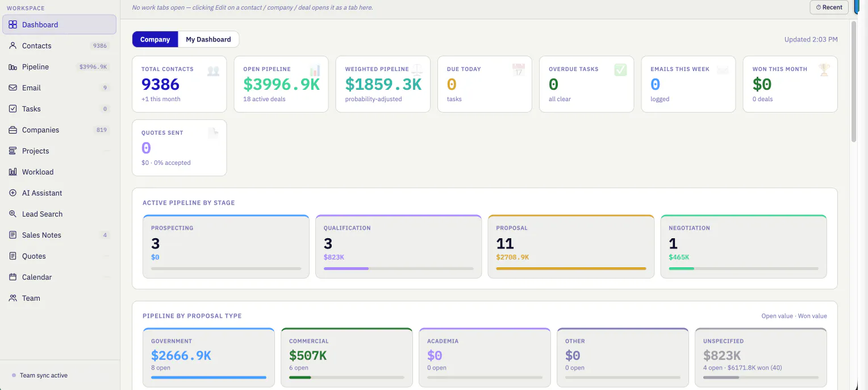Screen dimensions: 868x390
Task: Click the Sales Notes document icon
Action: (12, 235)
